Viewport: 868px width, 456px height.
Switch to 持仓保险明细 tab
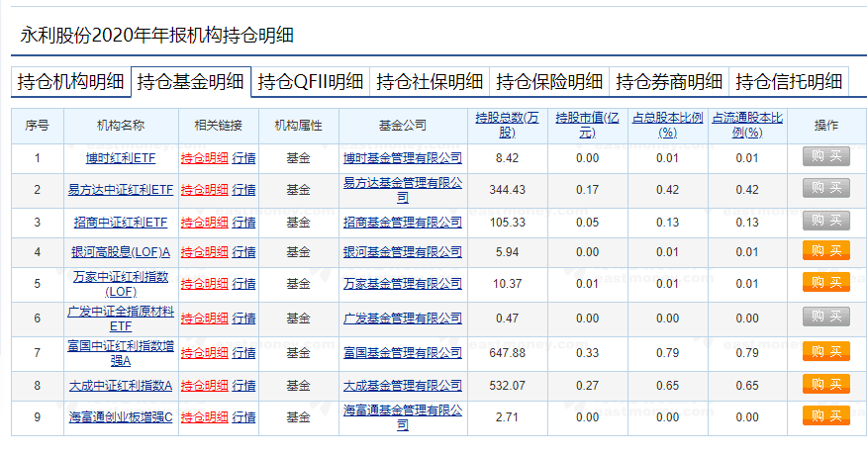[x=549, y=82]
